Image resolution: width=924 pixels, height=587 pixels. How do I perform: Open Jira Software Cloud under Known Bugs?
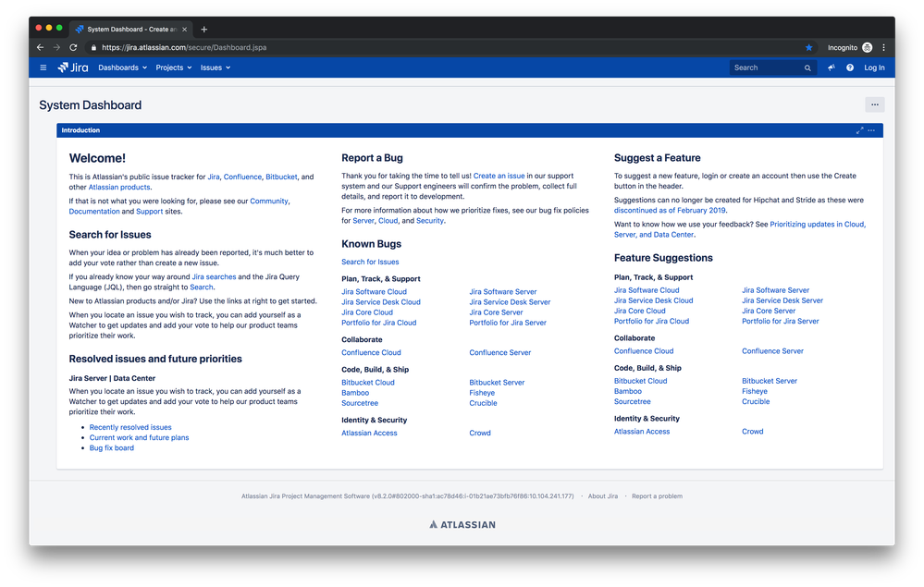click(375, 292)
